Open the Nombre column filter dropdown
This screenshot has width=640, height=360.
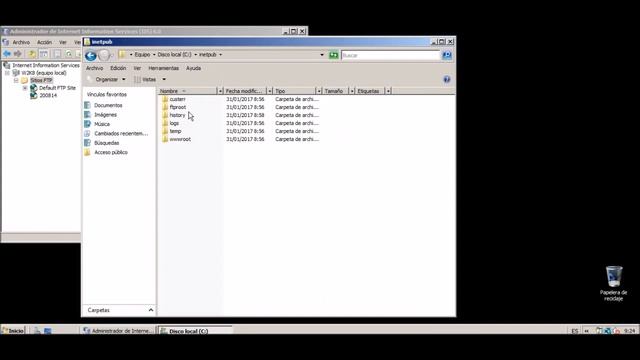pos(220,91)
